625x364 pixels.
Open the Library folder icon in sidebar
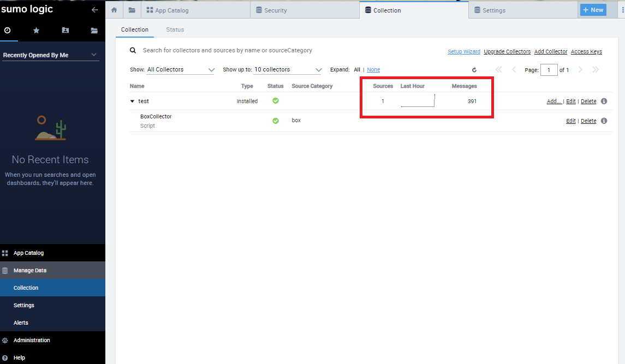94,31
